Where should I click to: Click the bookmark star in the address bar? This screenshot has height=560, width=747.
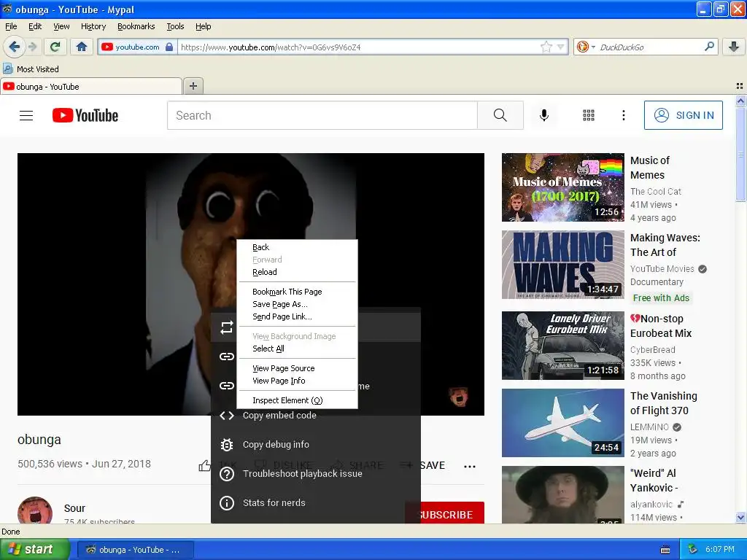(x=546, y=47)
